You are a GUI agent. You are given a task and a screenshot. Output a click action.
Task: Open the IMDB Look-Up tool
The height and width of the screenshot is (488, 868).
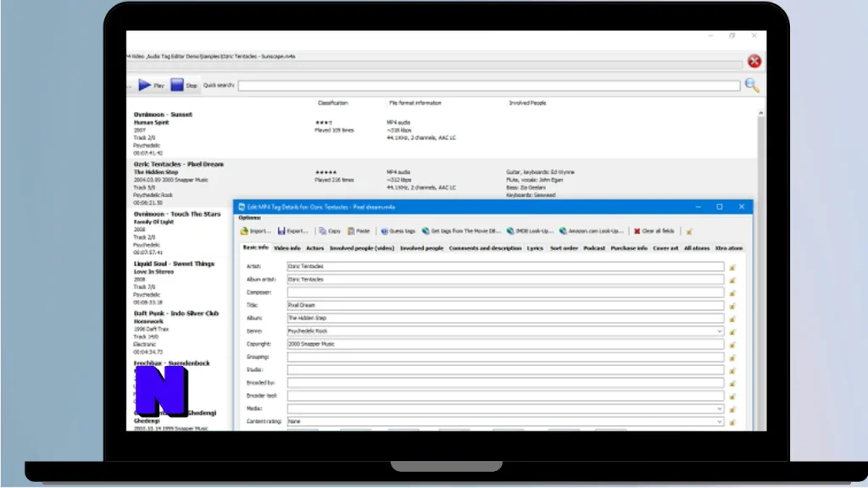530,231
